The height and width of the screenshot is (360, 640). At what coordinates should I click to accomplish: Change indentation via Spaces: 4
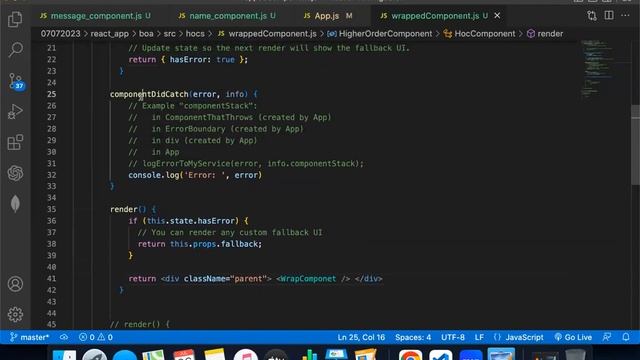click(413, 337)
